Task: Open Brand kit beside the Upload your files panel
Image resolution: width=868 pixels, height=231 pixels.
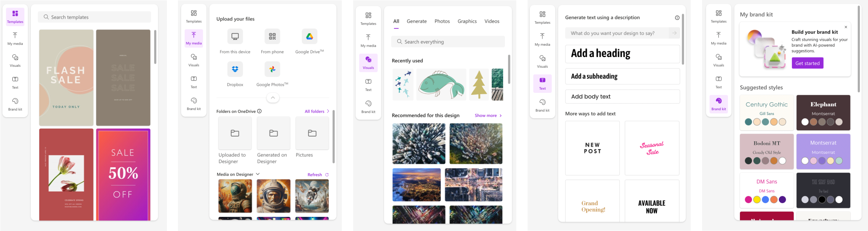Action: pos(194,104)
